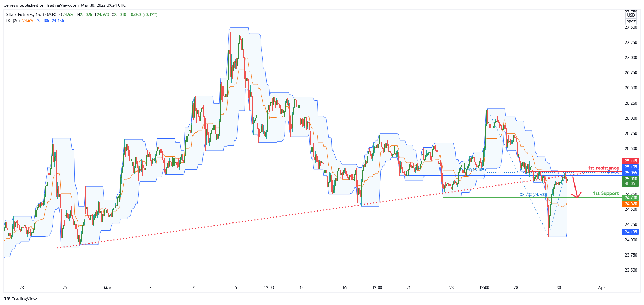Click the Genesiv published on TradingView.com header
This screenshot has height=305, width=644.
click(65, 5)
